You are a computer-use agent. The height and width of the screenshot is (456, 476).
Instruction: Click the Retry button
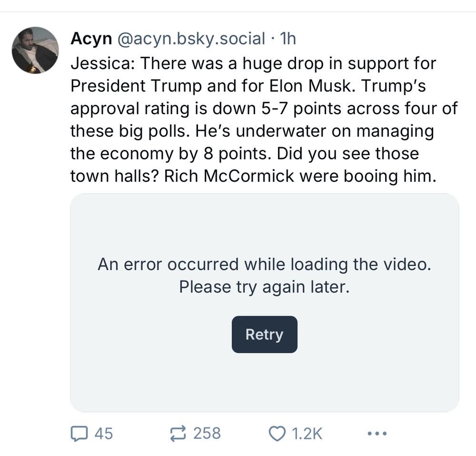264,334
